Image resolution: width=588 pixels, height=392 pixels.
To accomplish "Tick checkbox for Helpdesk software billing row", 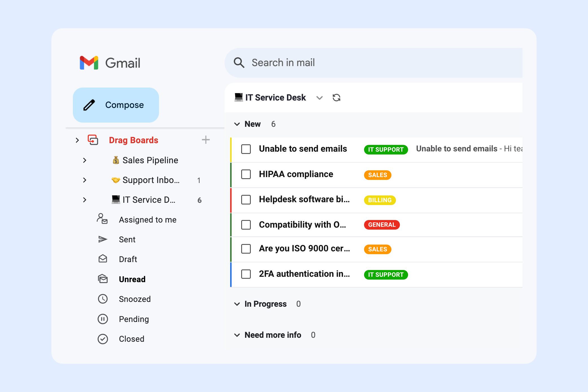I will click(246, 200).
